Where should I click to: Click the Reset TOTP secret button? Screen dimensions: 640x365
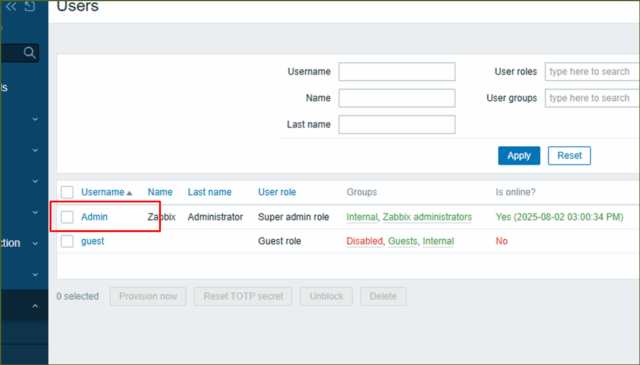[243, 296]
